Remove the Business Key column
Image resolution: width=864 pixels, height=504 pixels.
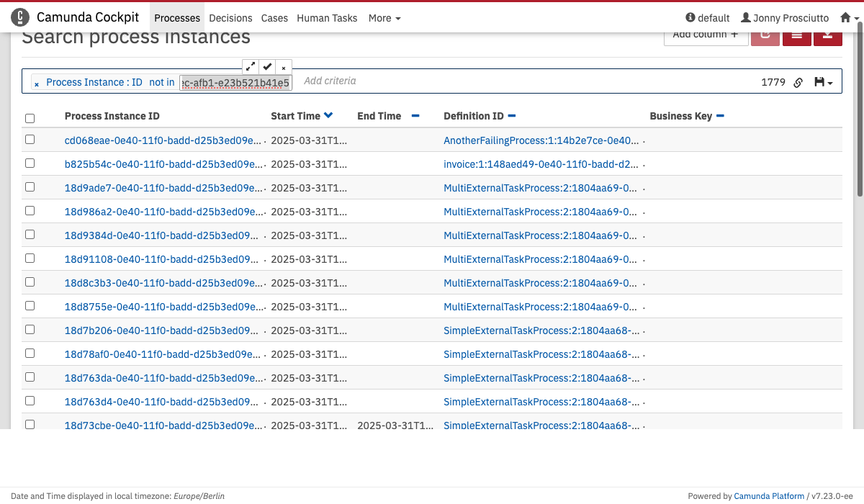(720, 116)
